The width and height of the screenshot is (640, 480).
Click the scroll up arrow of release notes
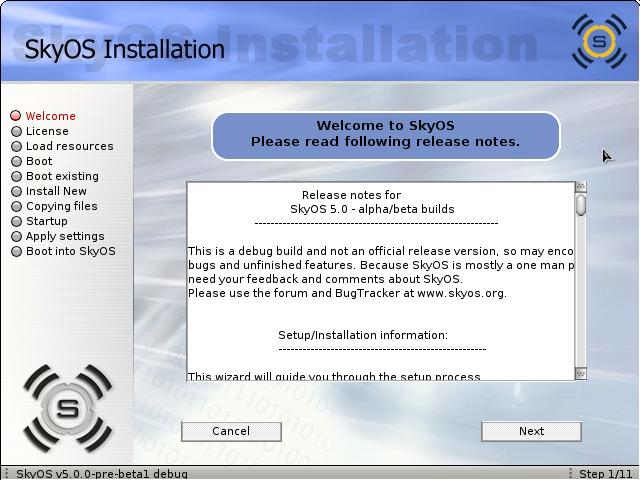pyautogui.click(x=580, y=187)
